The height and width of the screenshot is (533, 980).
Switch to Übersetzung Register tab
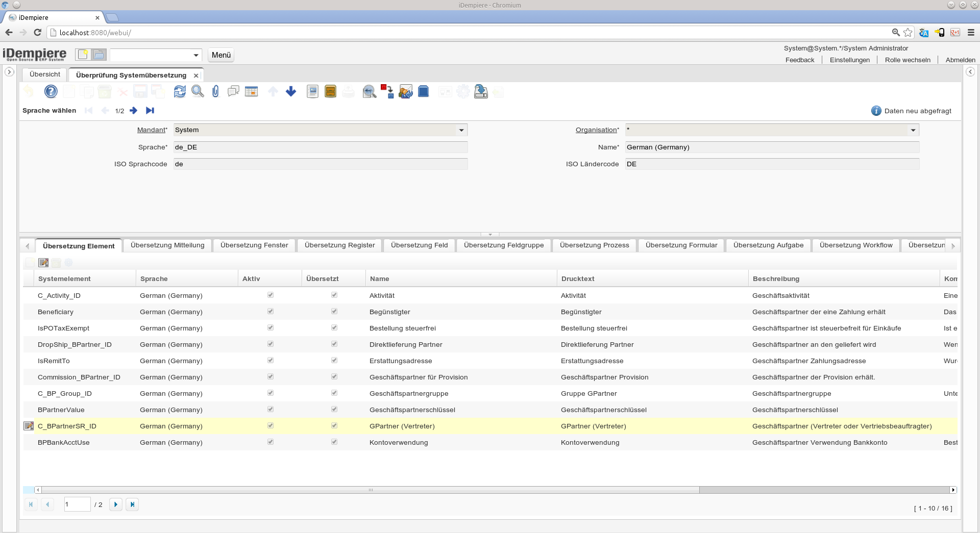click(340, 245)
